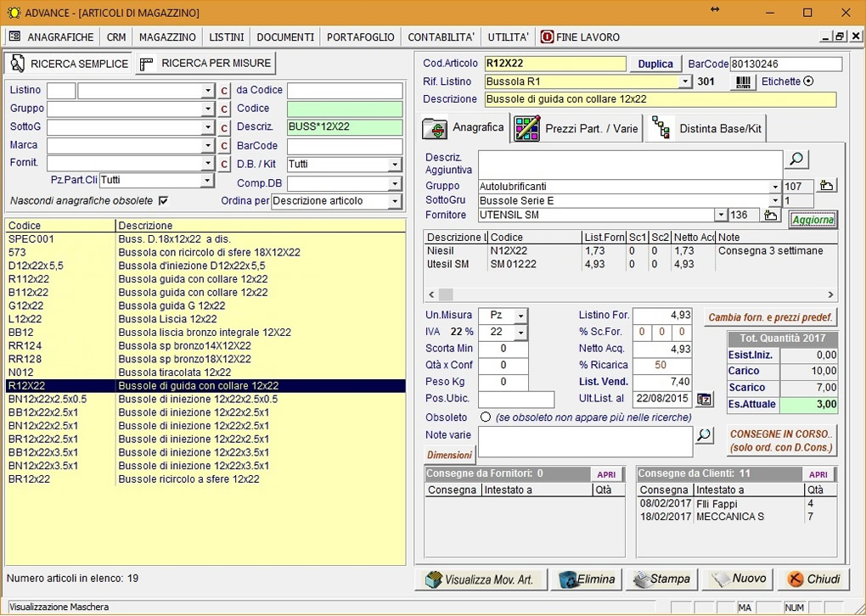Create a new article with Nuovo
Viewport: 866px width, 616px height.
pyautogui.click(x=737, y=580)
